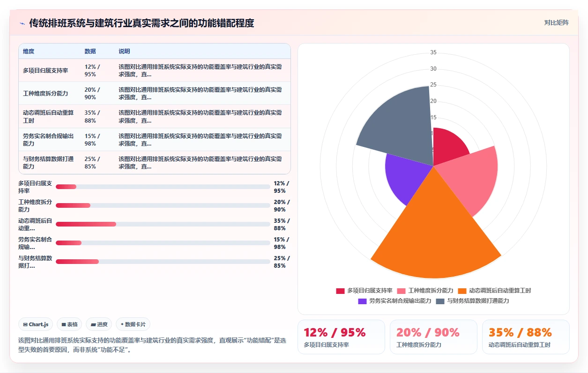Click the description text for 工种维度拆分能力 row

coord(201,94)
